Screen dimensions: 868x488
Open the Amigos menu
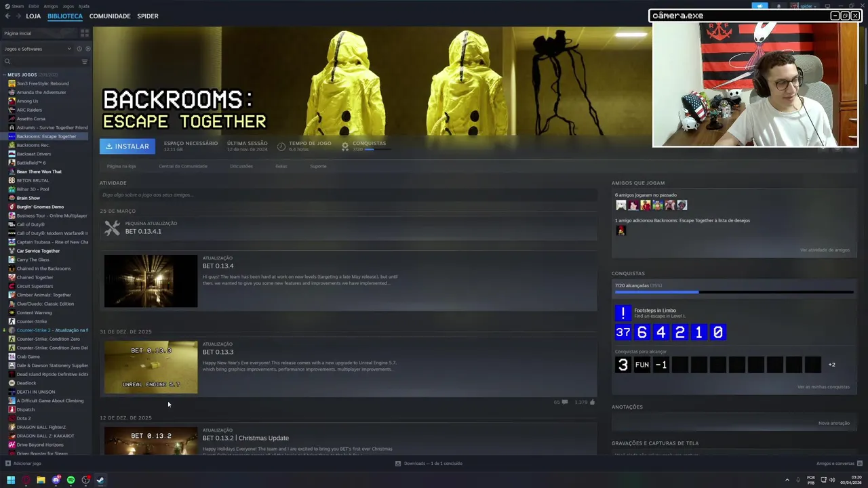click(51, 6)
